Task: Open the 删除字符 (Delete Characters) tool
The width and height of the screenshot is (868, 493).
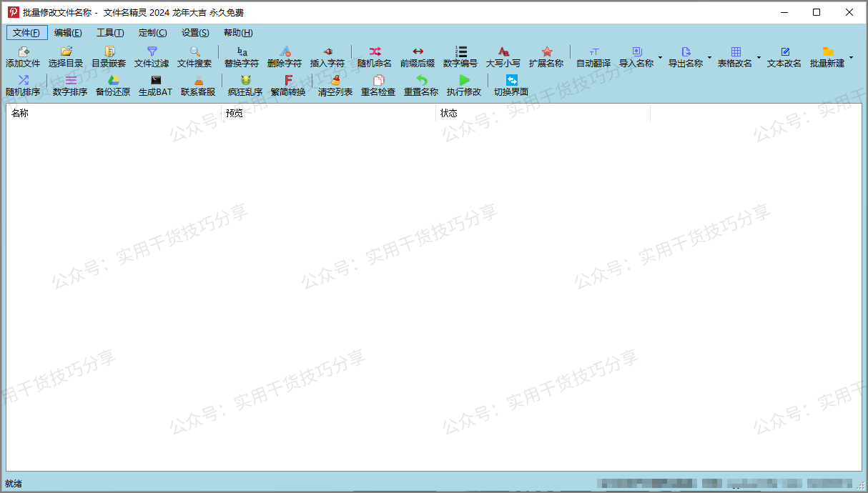Action: [285, 57]
